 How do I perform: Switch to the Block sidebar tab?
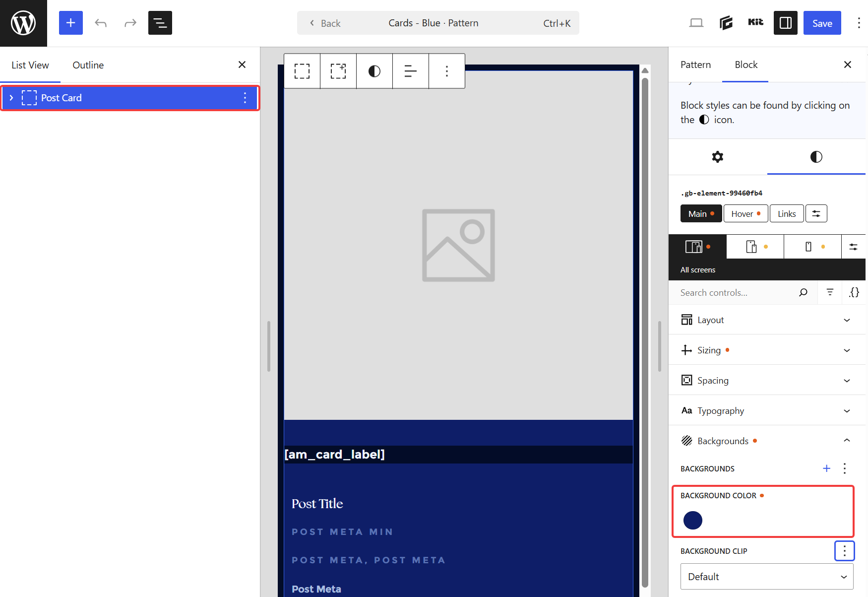coord(745,65)
